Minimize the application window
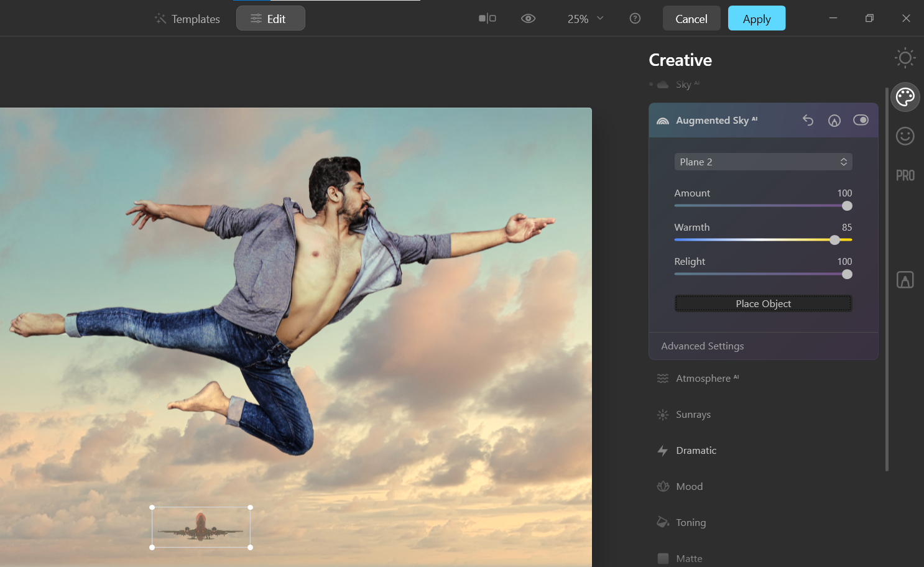The width and height of the screenshot is (924, 567). [833, 18]
